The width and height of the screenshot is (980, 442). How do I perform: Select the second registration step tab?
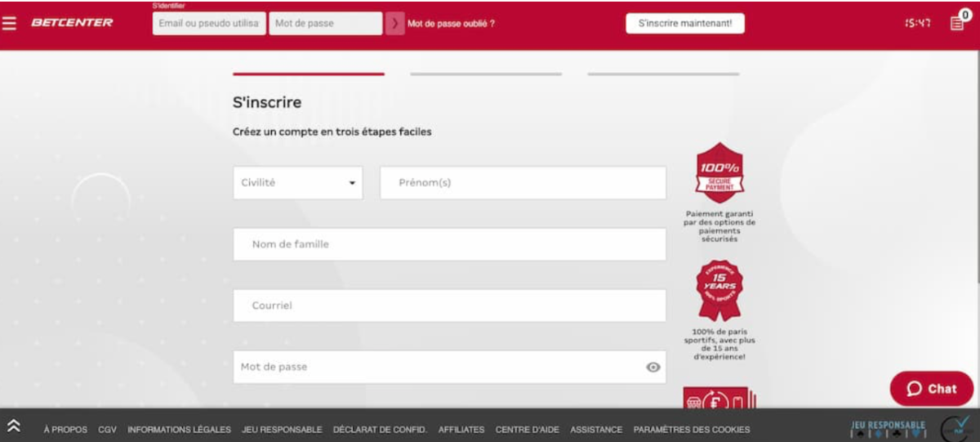tap(486, 74)
